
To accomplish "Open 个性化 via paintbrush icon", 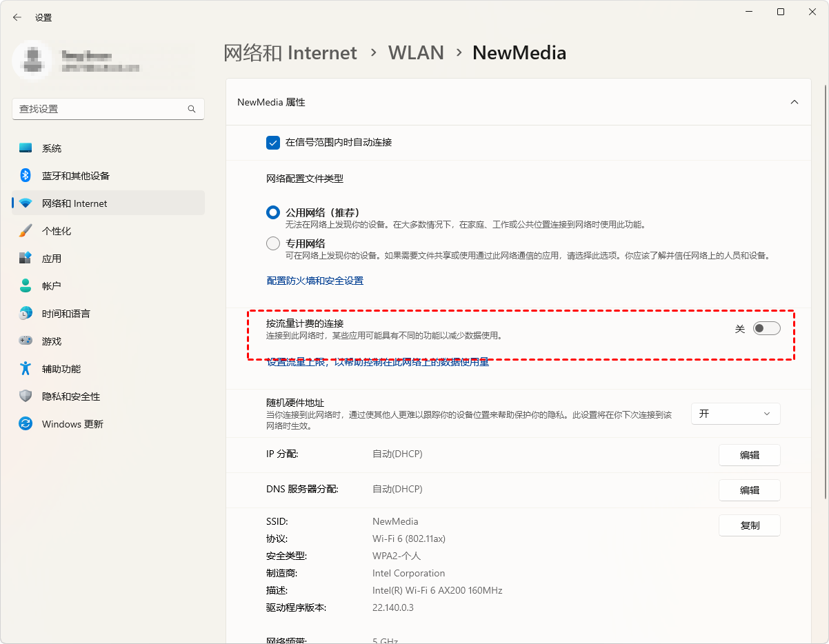I will [26, 231].
